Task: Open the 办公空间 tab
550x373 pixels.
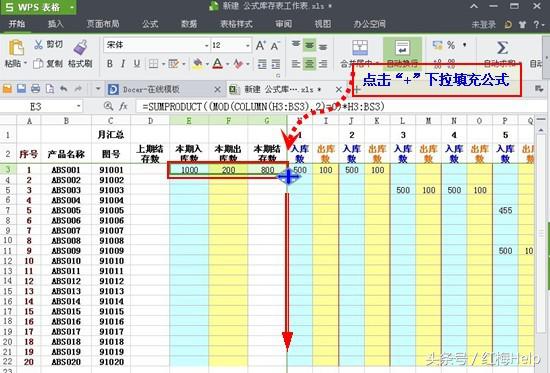Action: 369,24
